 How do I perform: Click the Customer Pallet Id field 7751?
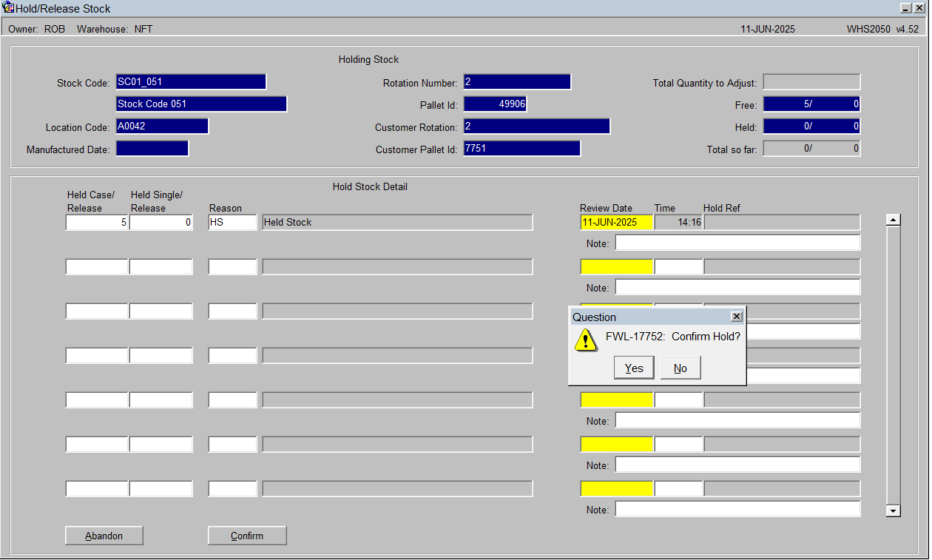pos(521,148)
